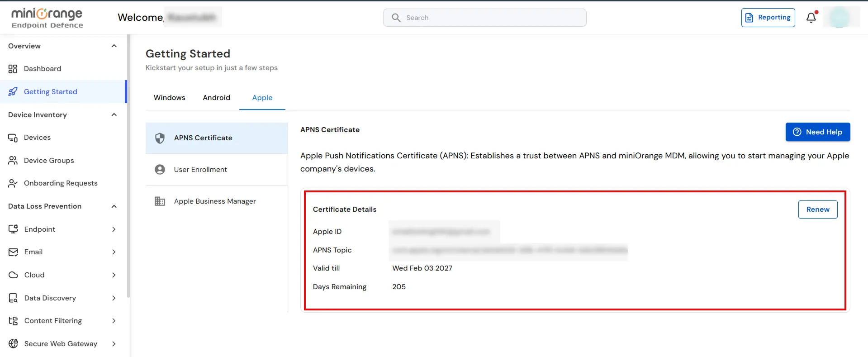The height and width of the screenshot is (357, 868).
Task: Click the Renew certificate button
Action: pyautogui.click(x=818, y=209)
